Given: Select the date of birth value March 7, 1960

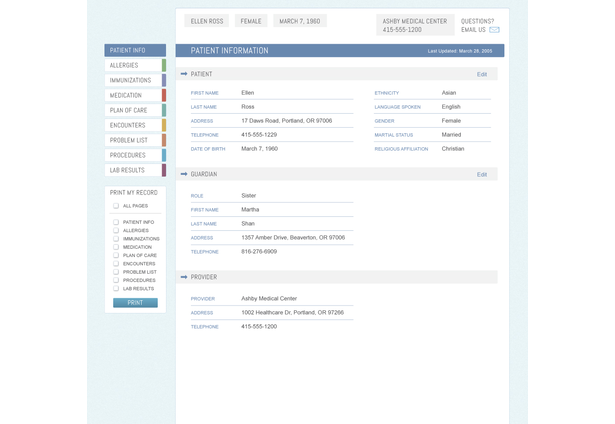Looking at the screenshot, I should [x=259, y=149].
